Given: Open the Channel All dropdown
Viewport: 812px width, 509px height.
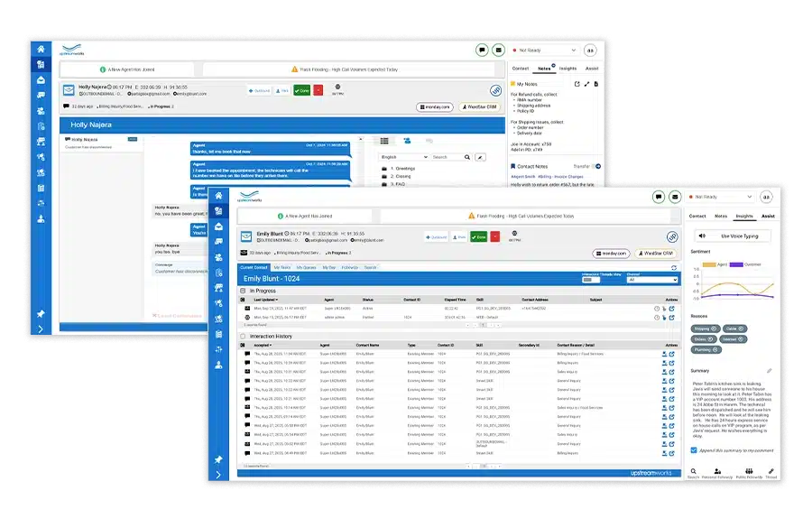Looking at the screenshot, I should [x=650, y=280].
